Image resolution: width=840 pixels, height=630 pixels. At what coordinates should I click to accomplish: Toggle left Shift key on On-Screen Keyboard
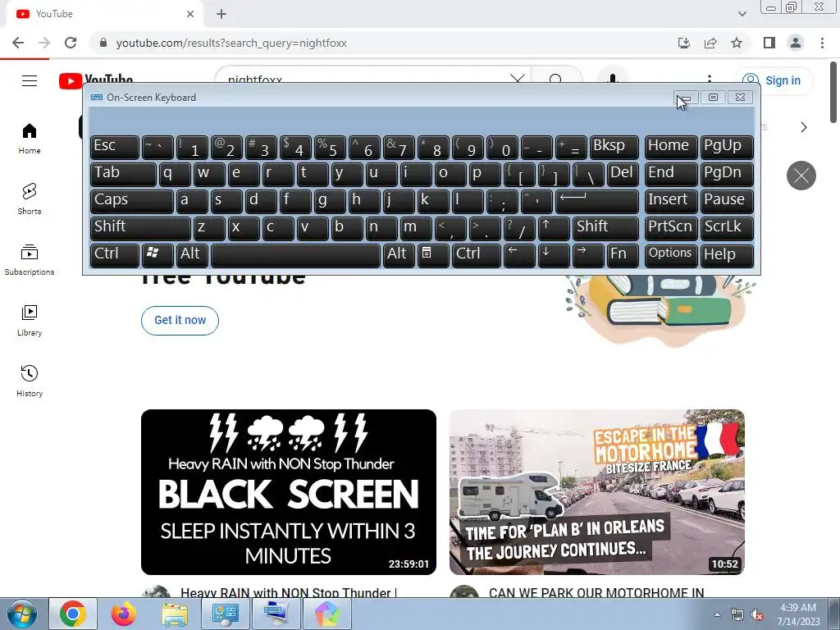tap(140, 228)
